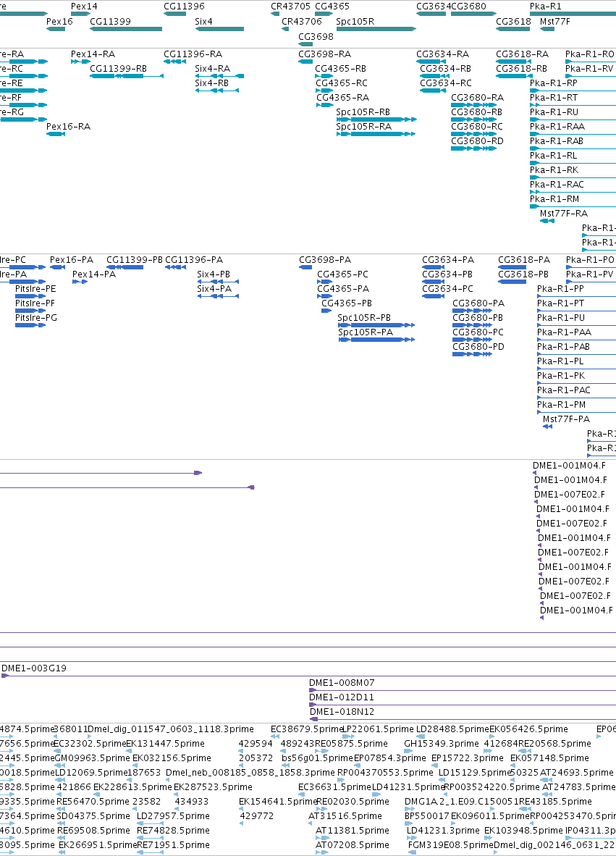The image size is (616, 856).
Task: Select the EK131447.5prime EST label
Action: coord(165,744)
